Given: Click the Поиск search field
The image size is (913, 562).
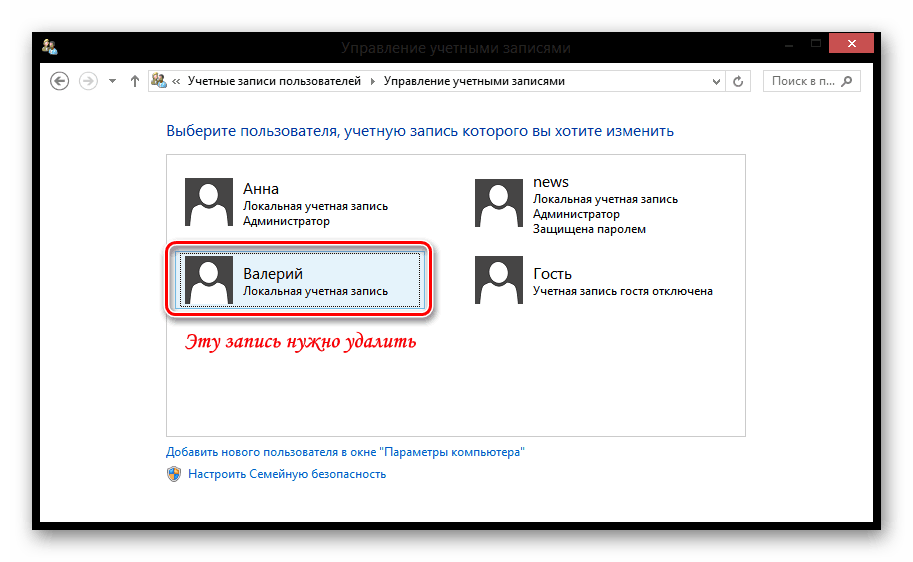Looking at the screenshot, I should pos(812,81).
